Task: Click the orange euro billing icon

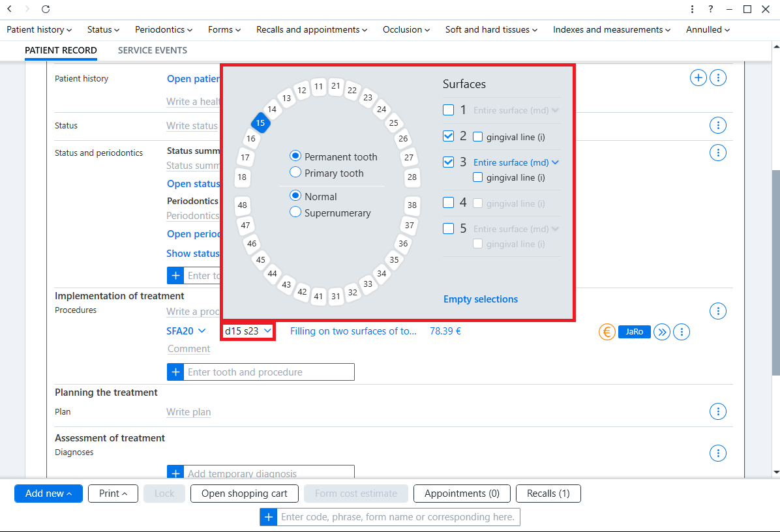Action: coord(607,332)
